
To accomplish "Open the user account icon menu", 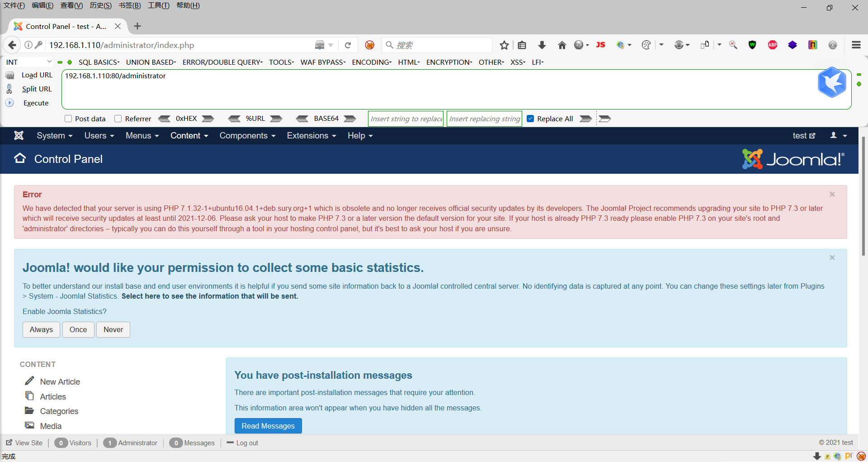I will click(x=838, y=135).
